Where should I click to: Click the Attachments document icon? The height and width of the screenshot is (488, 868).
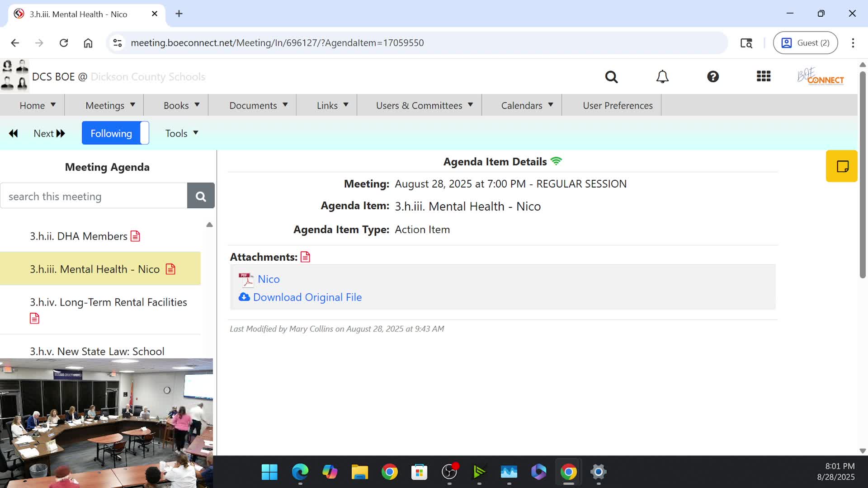click(306, 257)
